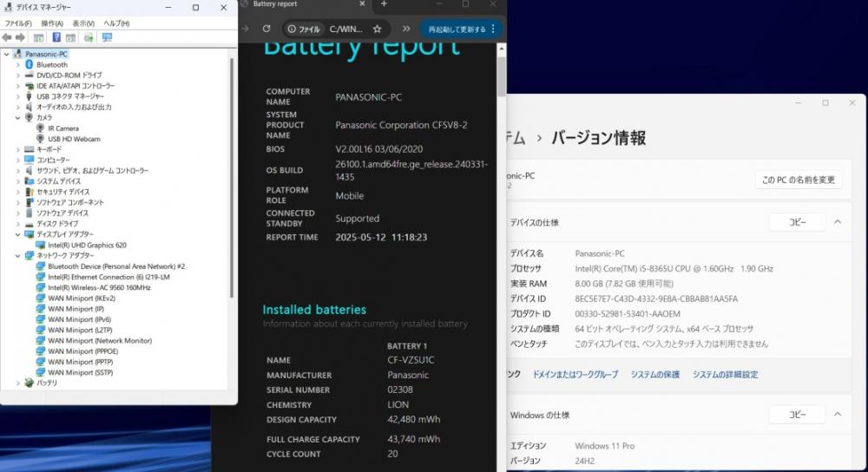Open a new browser tab
The height and width of the screenshot is (472, 868).
point(384,3)
